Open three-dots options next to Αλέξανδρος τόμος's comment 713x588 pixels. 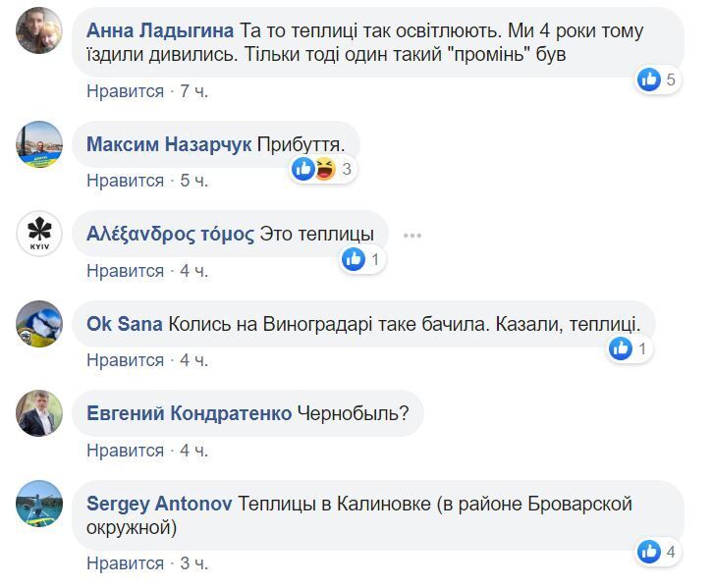point(412,235)
